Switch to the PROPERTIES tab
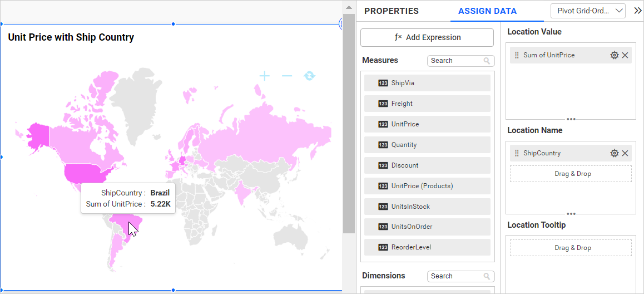Image resolution: width=644 pixels, height=294 pixels. click(392, 11)
